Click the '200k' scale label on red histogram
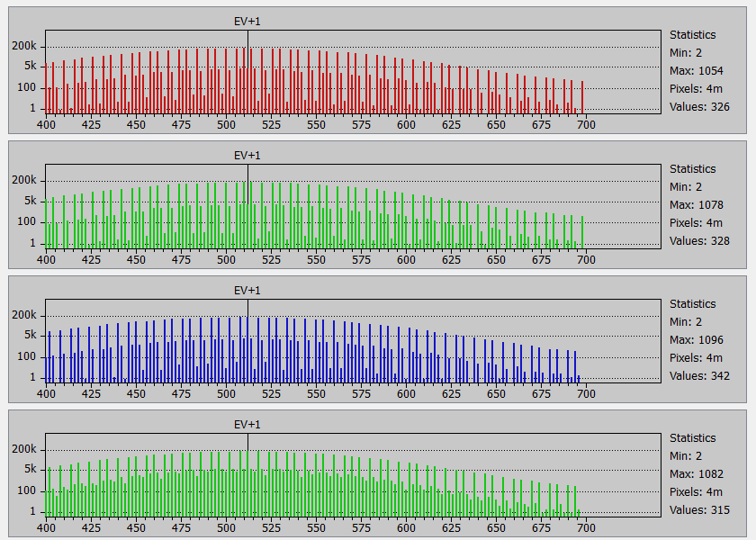The width and height of the screenshot is (756, 540). [24, 46]
